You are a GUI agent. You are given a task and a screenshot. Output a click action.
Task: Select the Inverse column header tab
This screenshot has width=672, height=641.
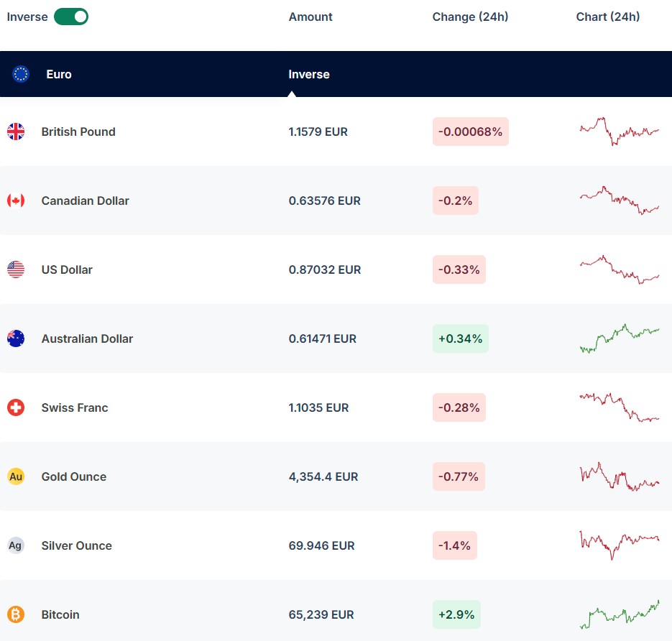(309, 74)
